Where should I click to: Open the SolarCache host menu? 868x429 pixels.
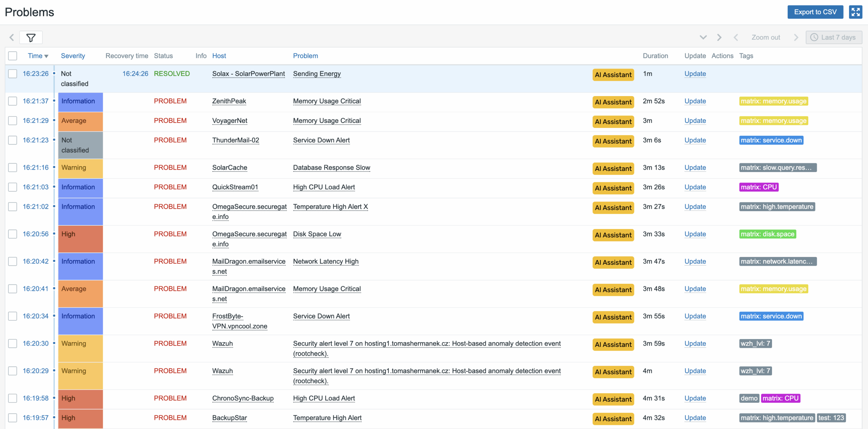pos(230,168)
